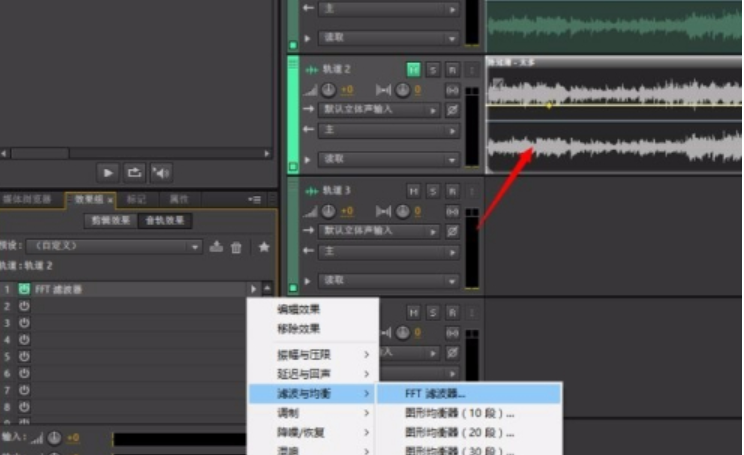Click the favorites star icon
Image resolution: width=744 pixels, height=455 pixels.
(264, 247)
